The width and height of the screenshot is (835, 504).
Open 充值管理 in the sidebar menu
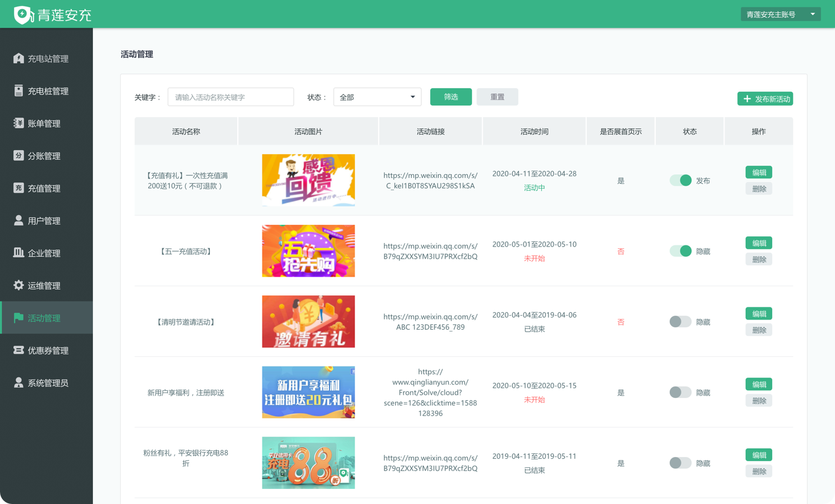pos(44,189)
